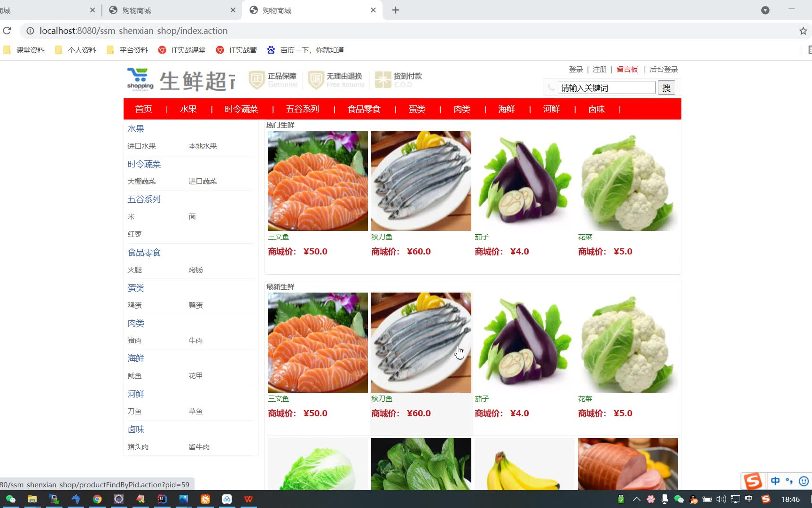Screen dimensions: 812x508
Task: Open the 五谷系列 sidebar category heading
Action: click(x=144, y=199)
